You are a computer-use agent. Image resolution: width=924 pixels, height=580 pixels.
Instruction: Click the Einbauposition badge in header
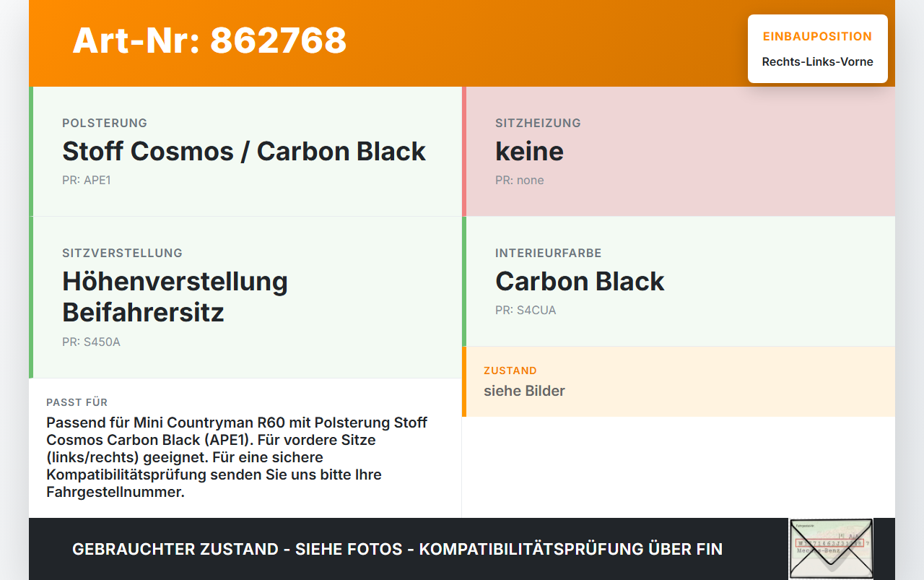click(x=818, y=48)
